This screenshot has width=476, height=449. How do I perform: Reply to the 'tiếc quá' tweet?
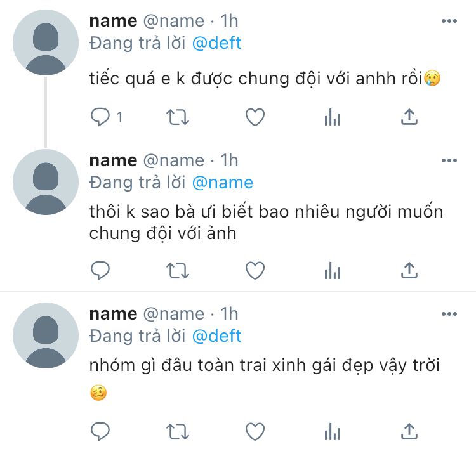[100, 117]
